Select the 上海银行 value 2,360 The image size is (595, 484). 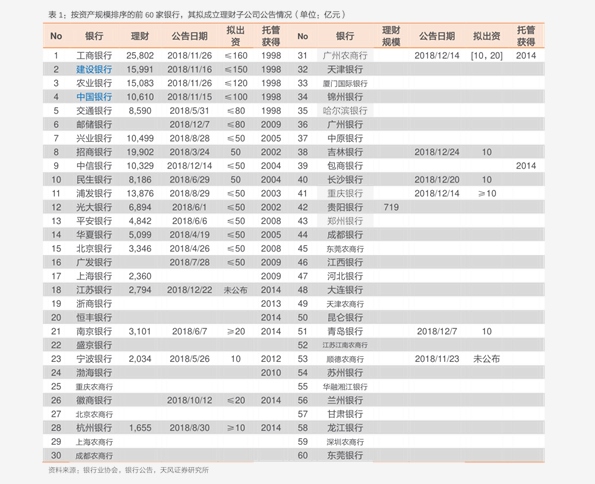[140, 276]
